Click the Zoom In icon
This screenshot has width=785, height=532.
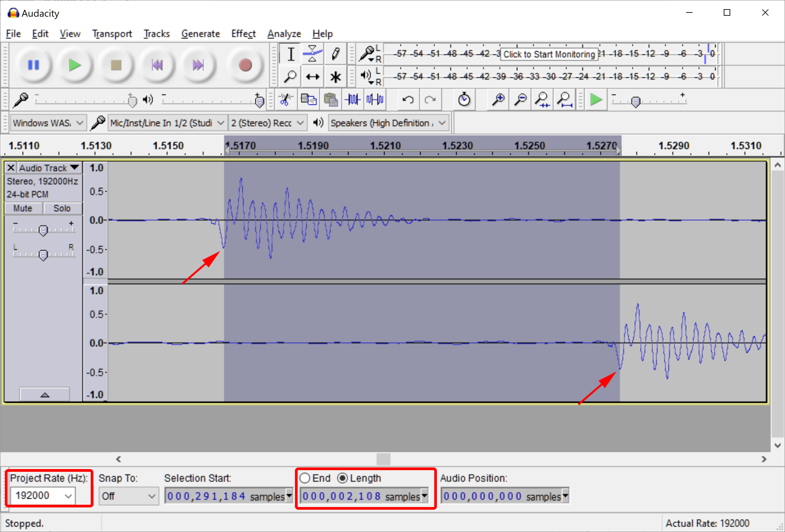[x=498, y=100]
